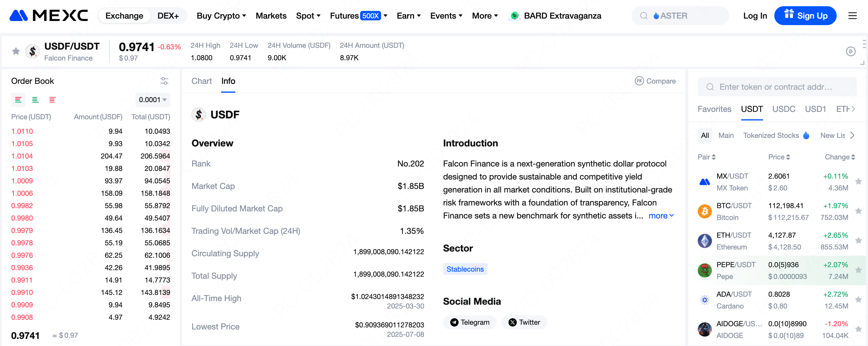The width and height of the screenshot is (868, 346).
Task: Show sell orders only view
Action: pyautogui.click(x=52, y=99)
